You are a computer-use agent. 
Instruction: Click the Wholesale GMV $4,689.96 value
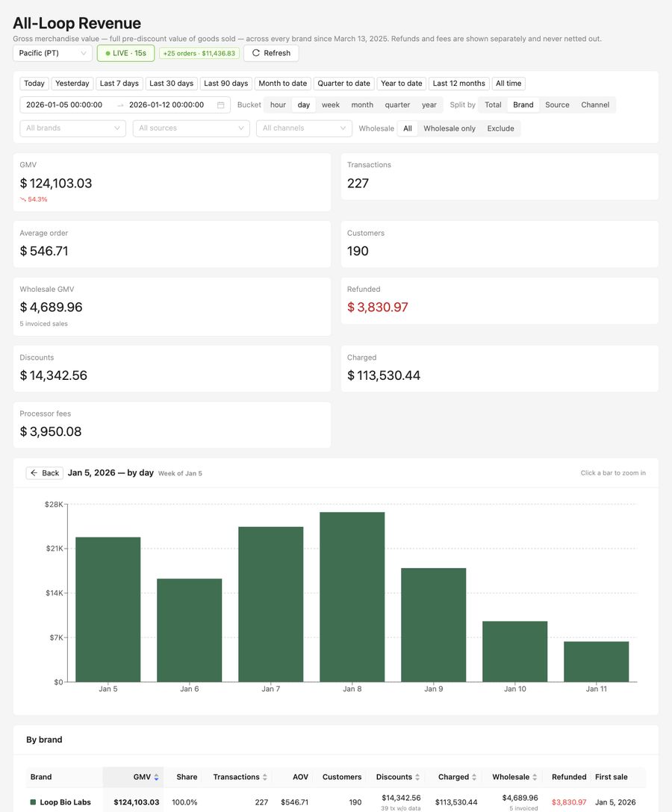pyautogui.click(x=52, y=307)
